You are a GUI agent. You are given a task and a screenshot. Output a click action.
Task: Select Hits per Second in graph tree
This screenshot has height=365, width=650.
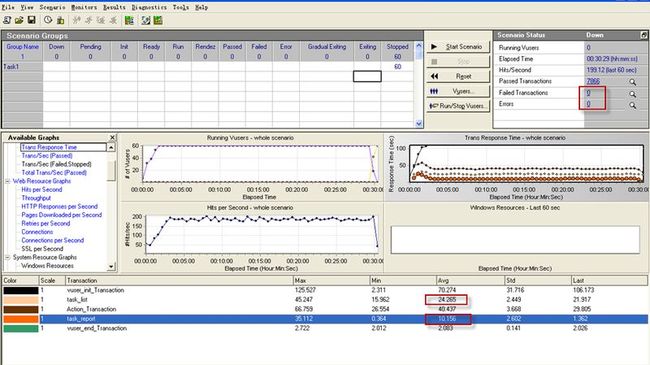[41, 190]
